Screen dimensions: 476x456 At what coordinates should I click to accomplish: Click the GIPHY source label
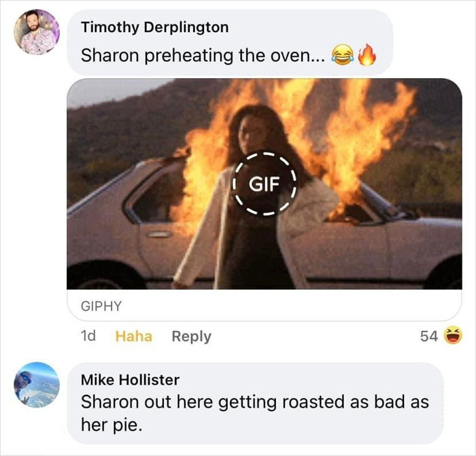101,306
